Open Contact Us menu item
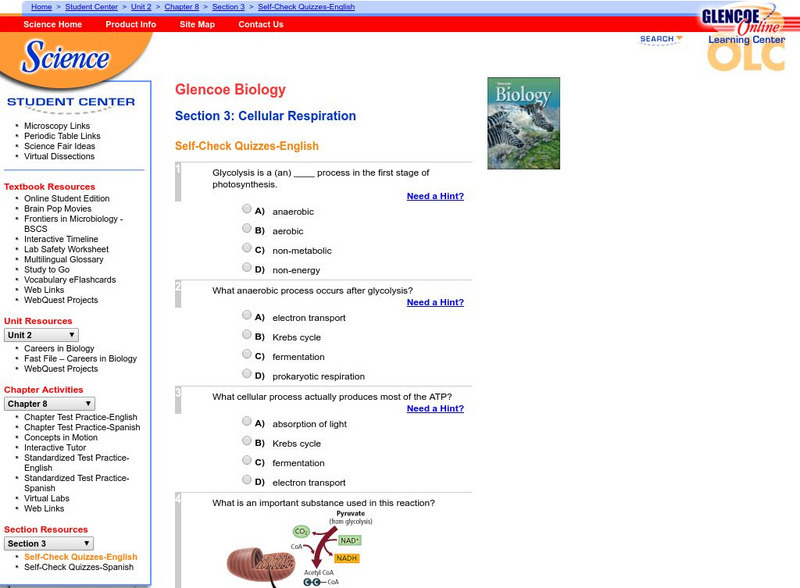This screenshot has height=588, width=800. point(261,24)
